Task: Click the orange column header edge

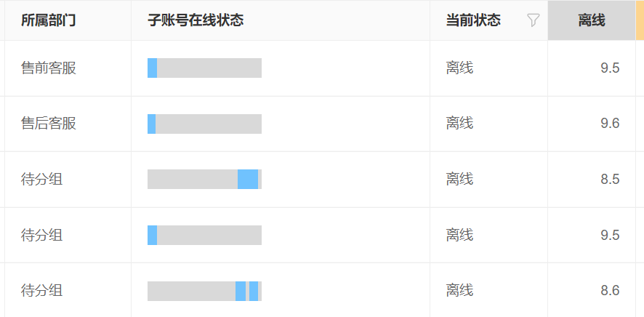Action: pos(640,20)
